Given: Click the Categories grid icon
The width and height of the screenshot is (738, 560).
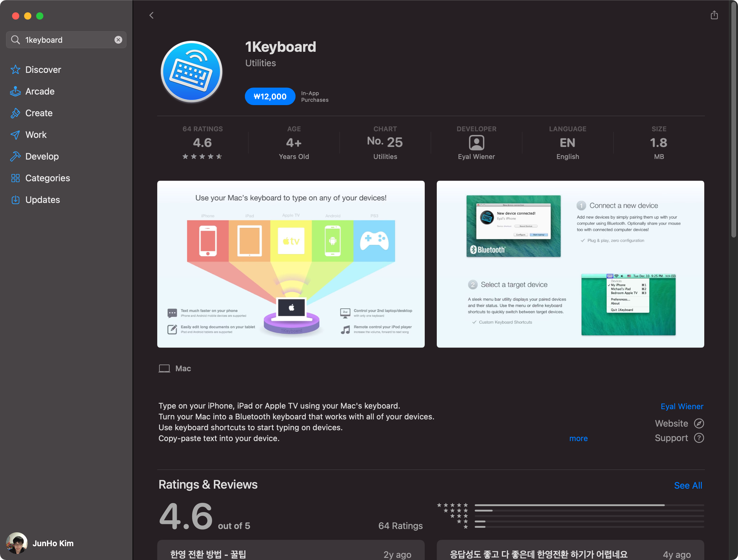Looking at the screenshot, I should (x=15, y=178).
